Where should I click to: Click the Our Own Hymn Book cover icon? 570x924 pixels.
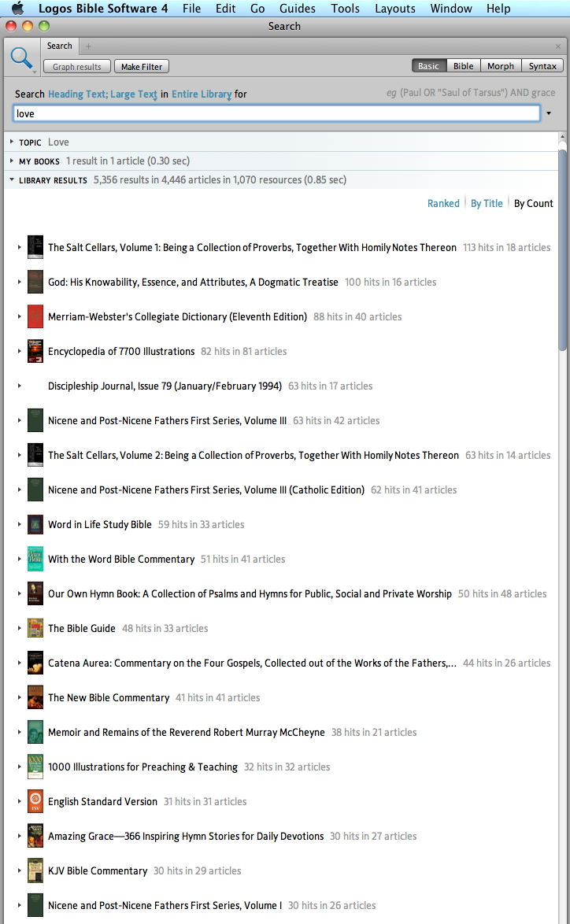point(35,594)
